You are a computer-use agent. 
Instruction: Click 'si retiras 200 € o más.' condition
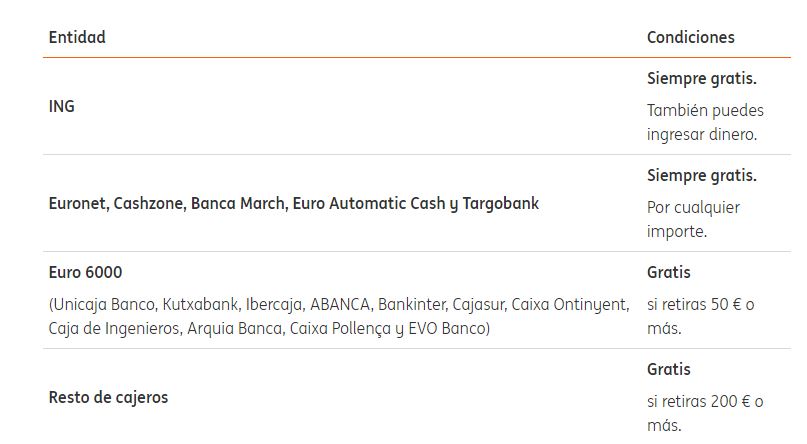tap(704, 413)
